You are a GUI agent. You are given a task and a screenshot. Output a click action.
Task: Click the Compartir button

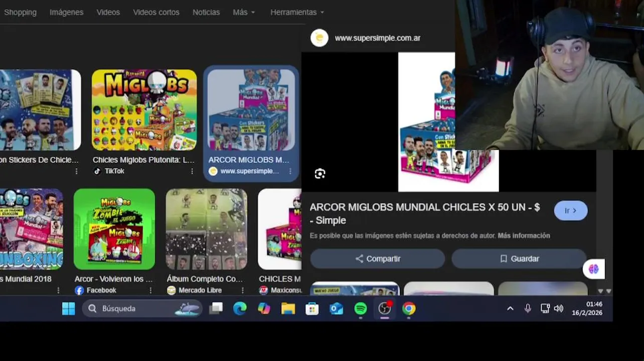pos(377,259)
